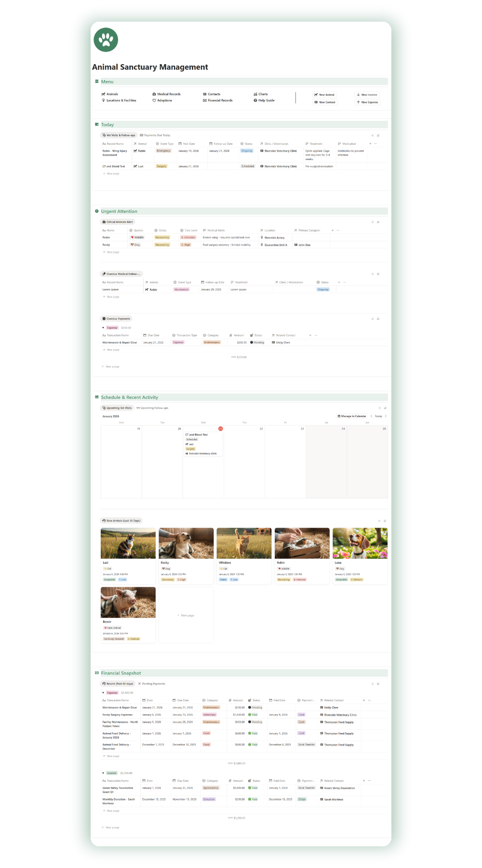Viewport: 482px width, 868px height.
Task: Open more options dots in Today table header
Action: (376, 144)
